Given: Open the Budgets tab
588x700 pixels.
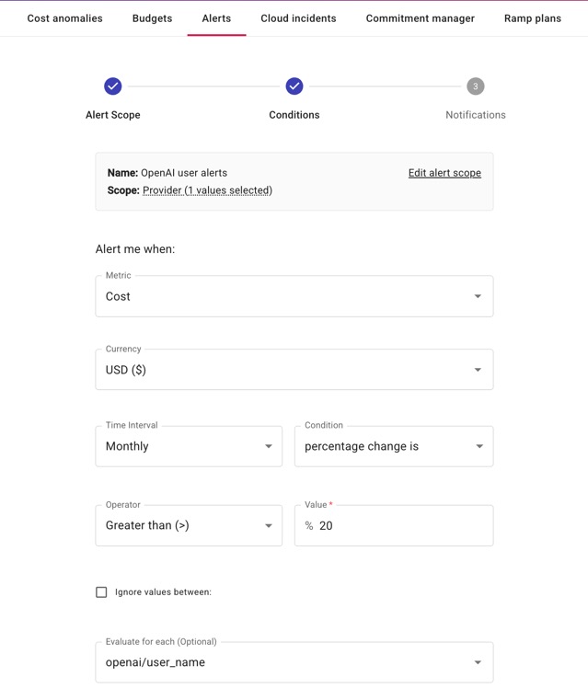Looking at the screenshot, I should coord(152,18).
